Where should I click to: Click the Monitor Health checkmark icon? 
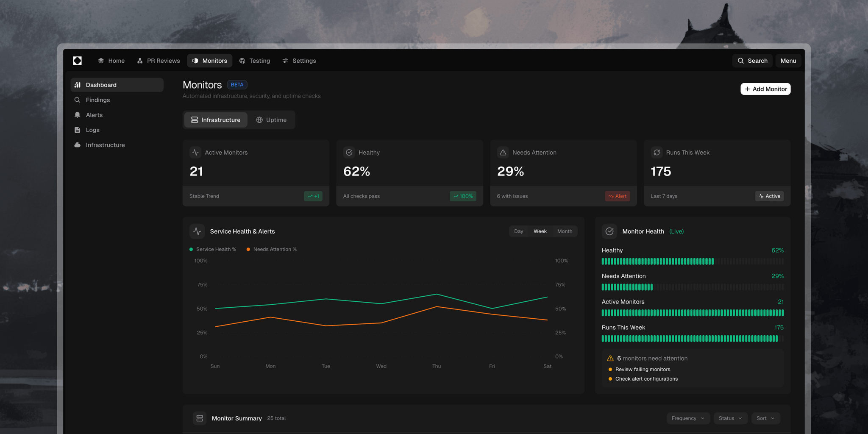(609, 231)
